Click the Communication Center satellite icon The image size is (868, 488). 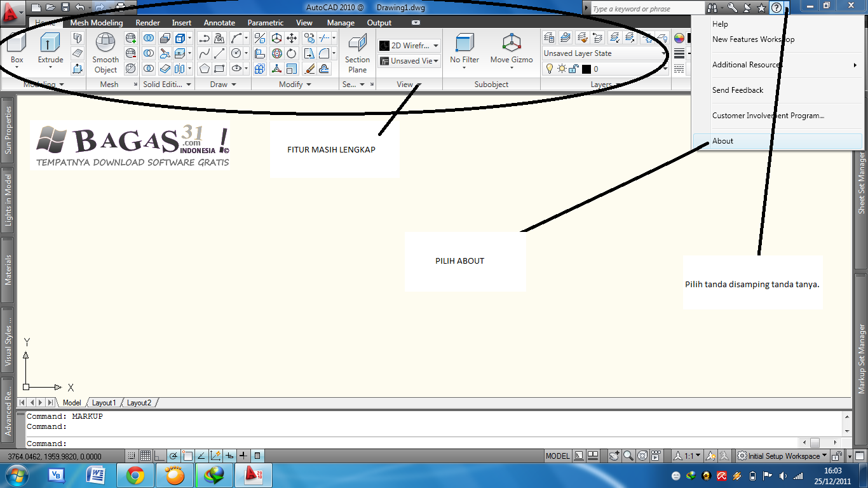point(747,8)
